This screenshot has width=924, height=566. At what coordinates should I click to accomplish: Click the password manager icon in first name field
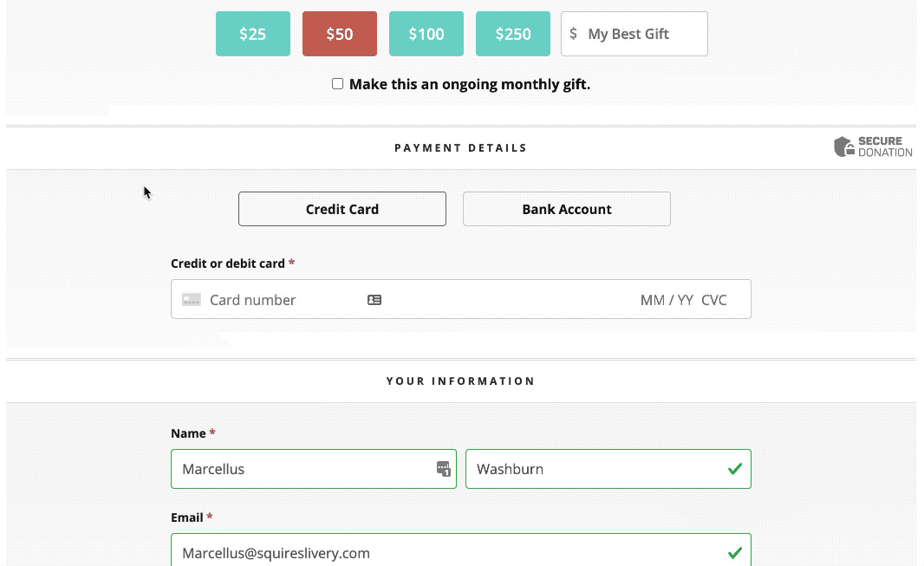pyautogui.click(x=443, y=469)
